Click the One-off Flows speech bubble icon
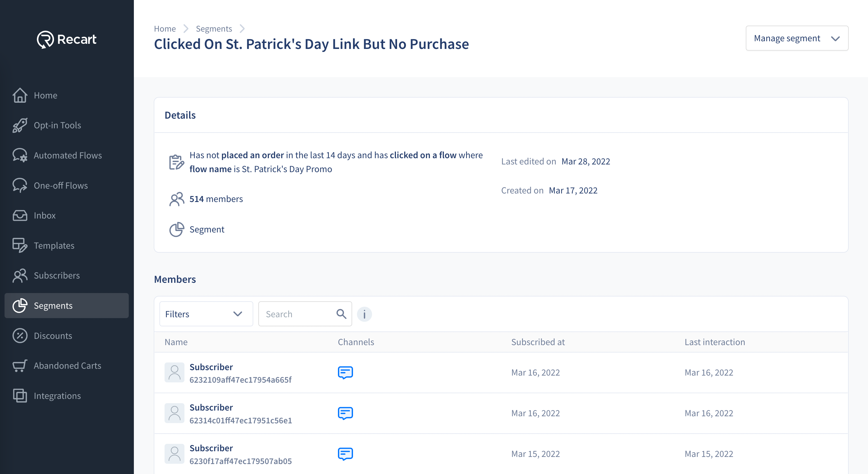Screen dimensions: 868x474 20,185
